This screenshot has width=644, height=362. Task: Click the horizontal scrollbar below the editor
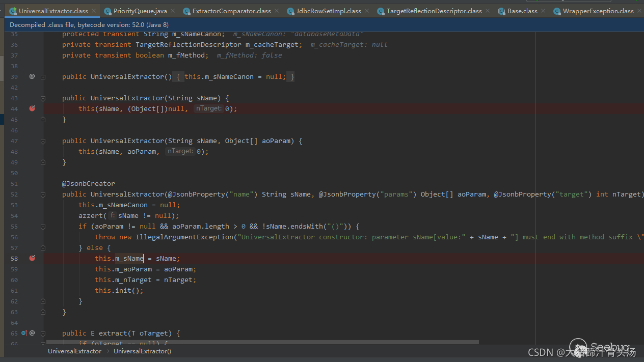[262, 343]
